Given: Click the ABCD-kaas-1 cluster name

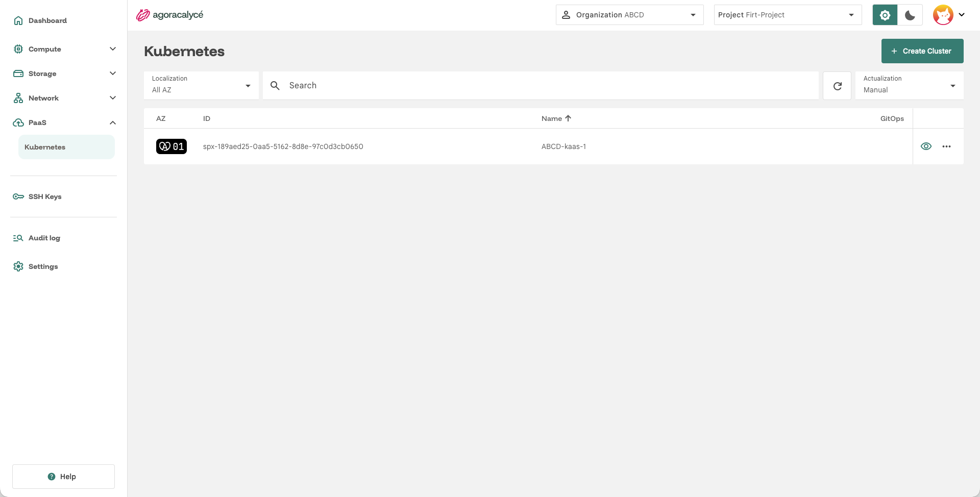Looking at the screenshot, I should pyautogui.click(x=563, y=146).
